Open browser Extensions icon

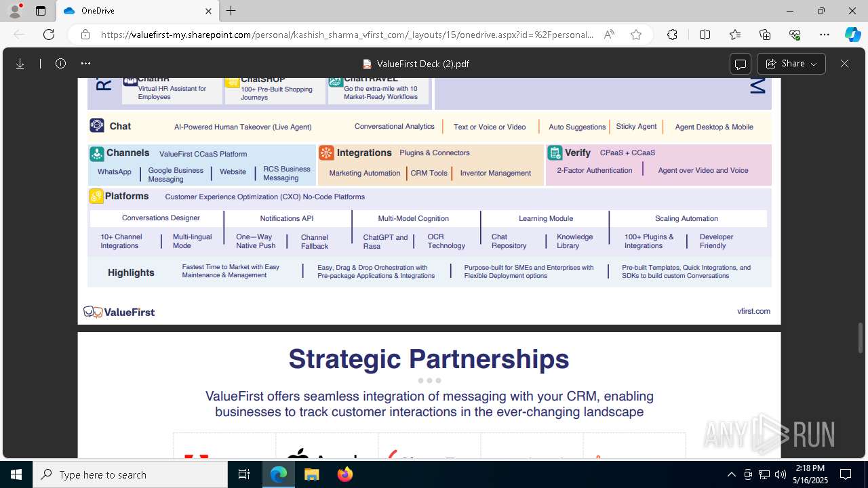672,35
